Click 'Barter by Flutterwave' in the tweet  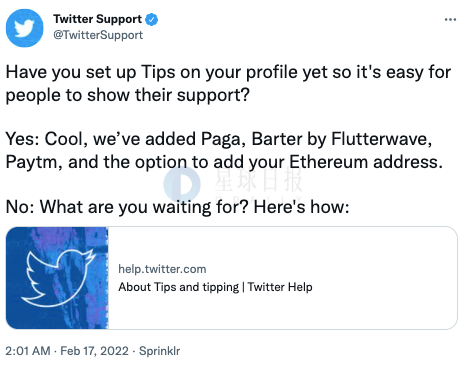341,139
